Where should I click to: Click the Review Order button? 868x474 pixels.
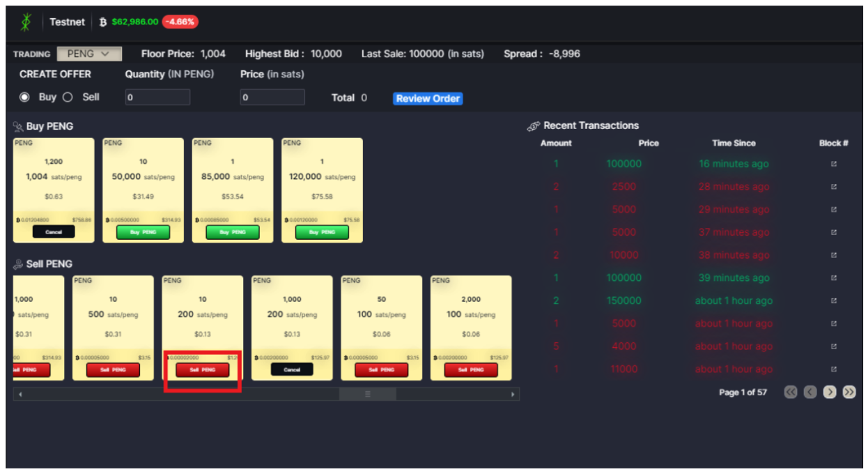428,99
